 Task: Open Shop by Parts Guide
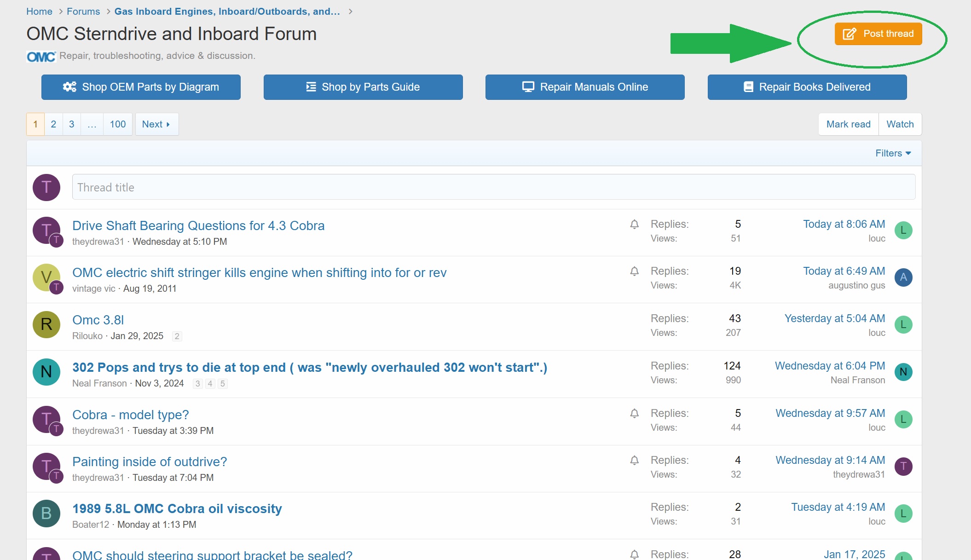point(363,87)
